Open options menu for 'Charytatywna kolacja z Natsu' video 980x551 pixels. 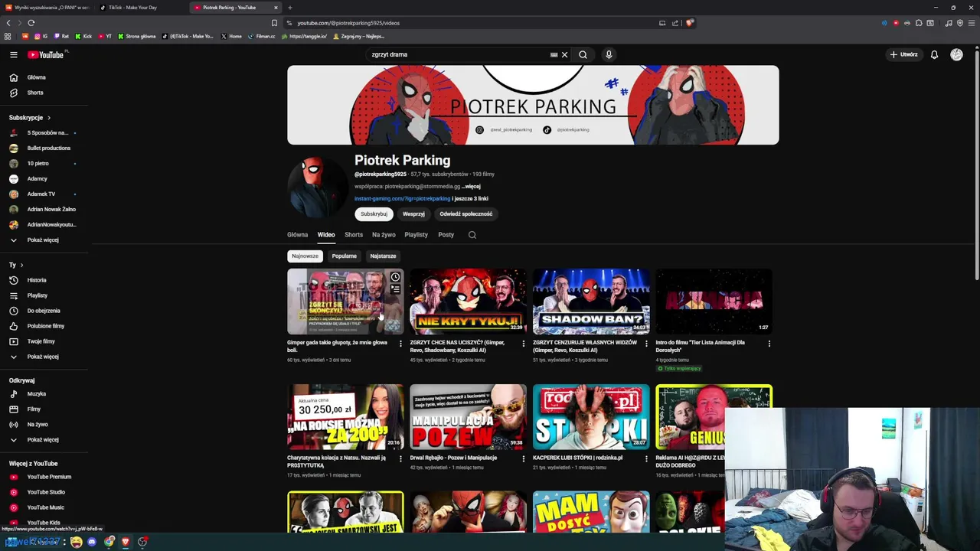400,458
